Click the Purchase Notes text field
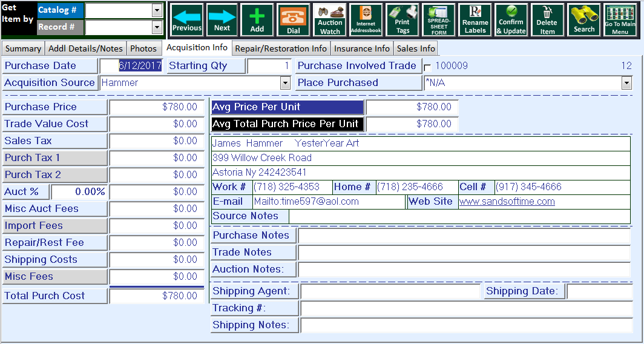The width and height of the screenshot is (644, 344). click(x=464, y=236)
